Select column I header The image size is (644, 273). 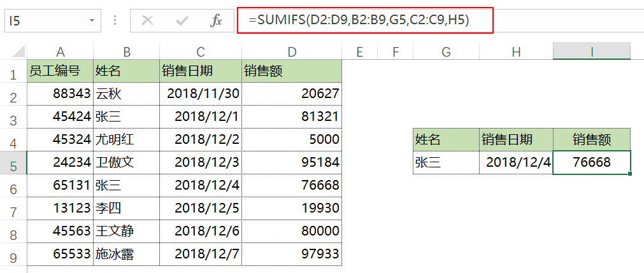592,52
